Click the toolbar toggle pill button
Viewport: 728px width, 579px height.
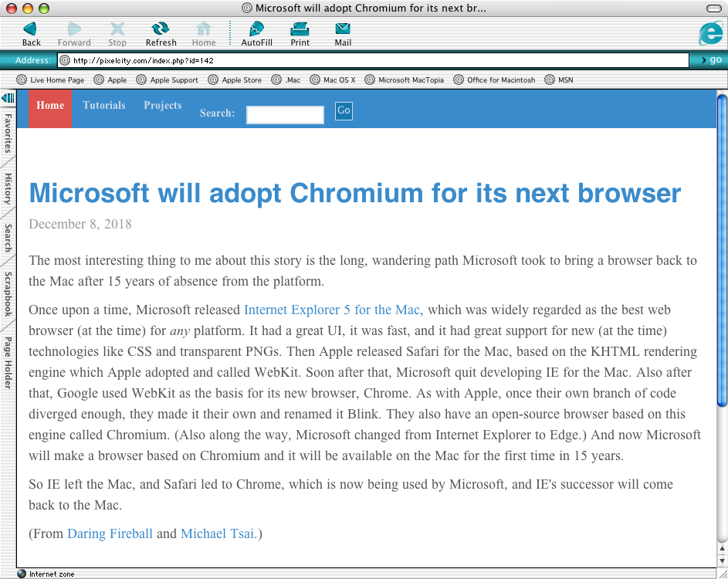pos(713,8)
